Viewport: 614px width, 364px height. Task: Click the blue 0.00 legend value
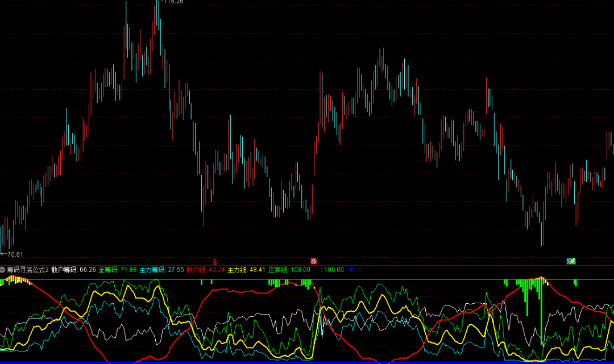pyautogui.click(x=355, y=270)
